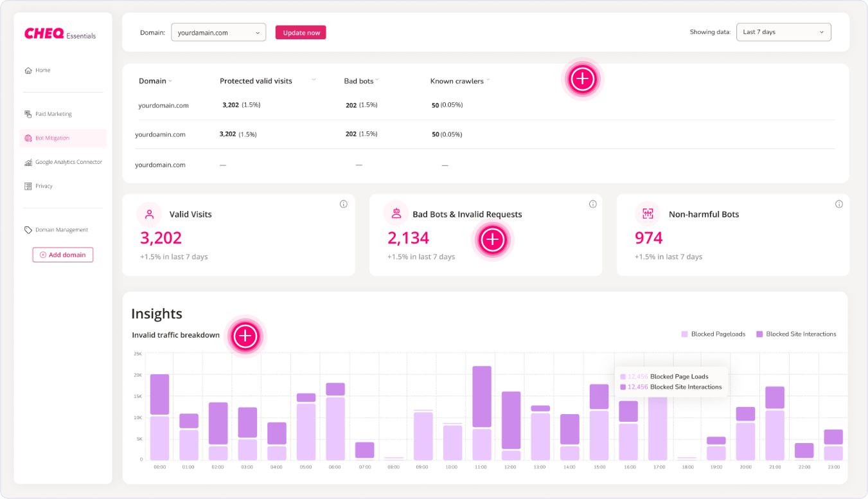Click the Valid Visits person icon
Viewport: 868px width, 499px height.
149,213
